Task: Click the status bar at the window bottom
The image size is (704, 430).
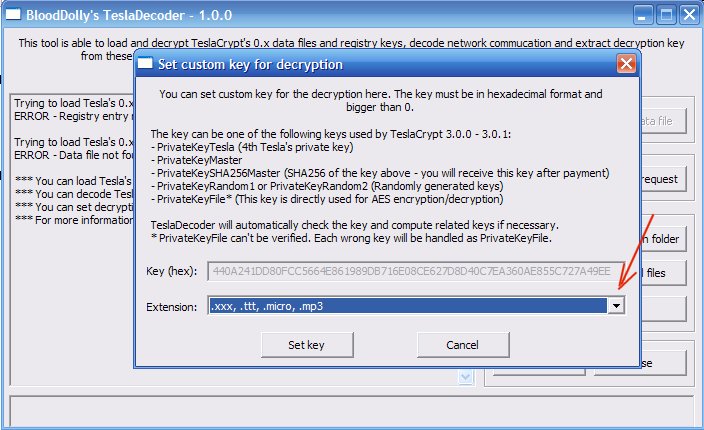Action: coord(352,410)
